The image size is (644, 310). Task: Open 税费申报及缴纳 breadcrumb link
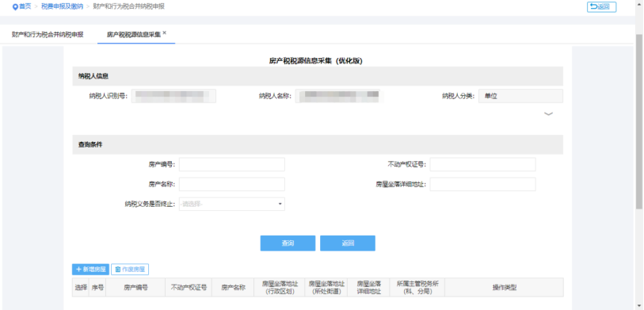tap(62, 6)
